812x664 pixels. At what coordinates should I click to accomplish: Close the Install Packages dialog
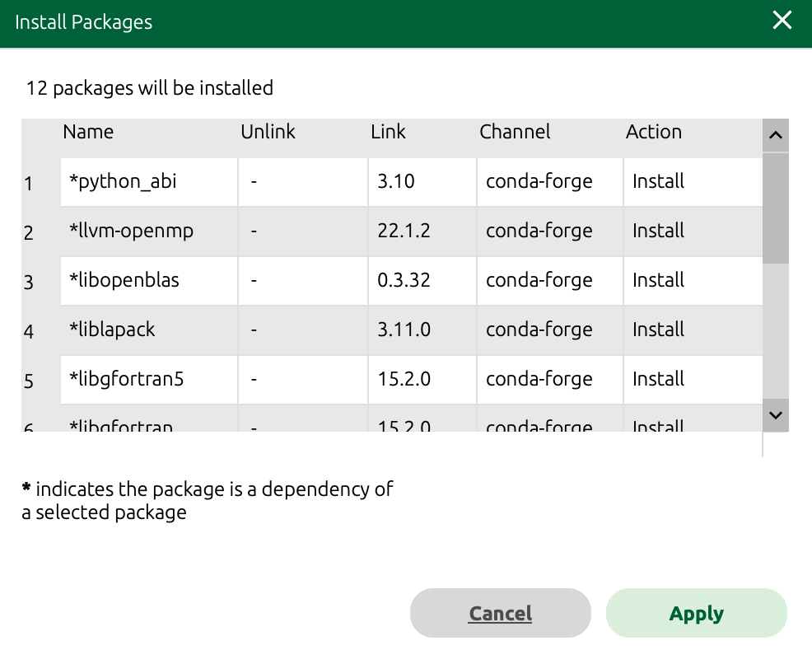tap(782, 21)
